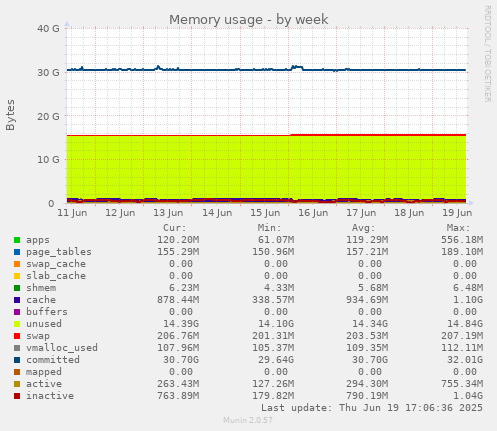The image size is (497, 431).
Task: Click the '30 G' y-axis label
Action: 48,73
